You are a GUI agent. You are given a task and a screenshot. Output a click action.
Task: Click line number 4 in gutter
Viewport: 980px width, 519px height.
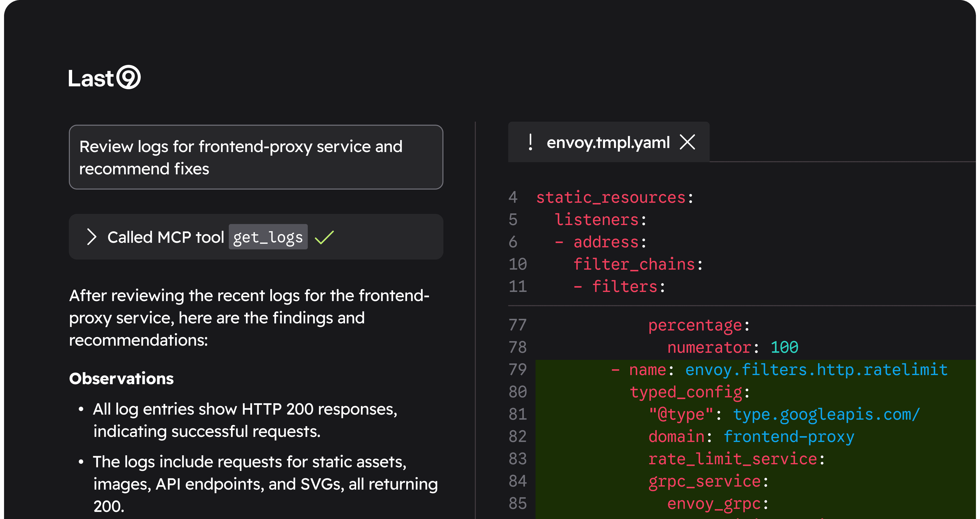(513, 197)
